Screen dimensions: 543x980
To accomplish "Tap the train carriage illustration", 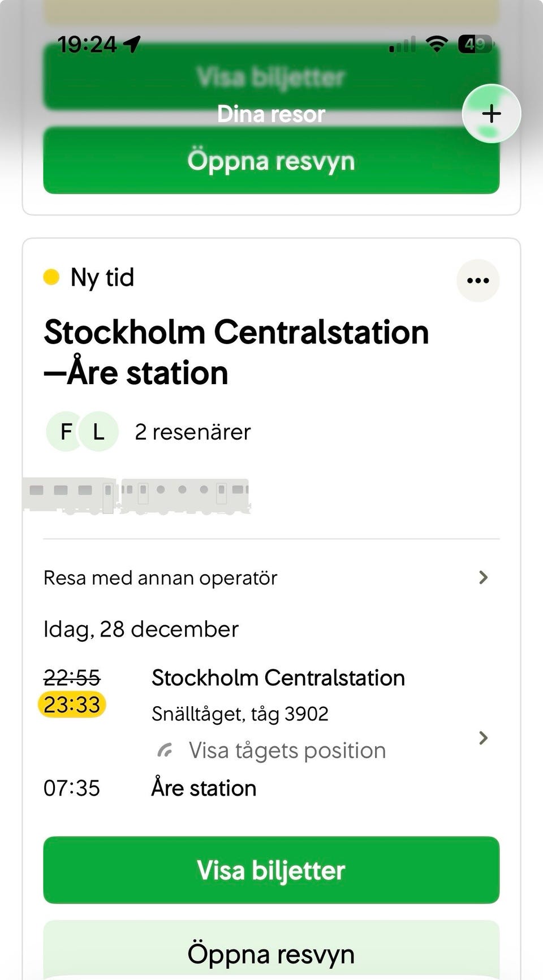I will (136, 496).
